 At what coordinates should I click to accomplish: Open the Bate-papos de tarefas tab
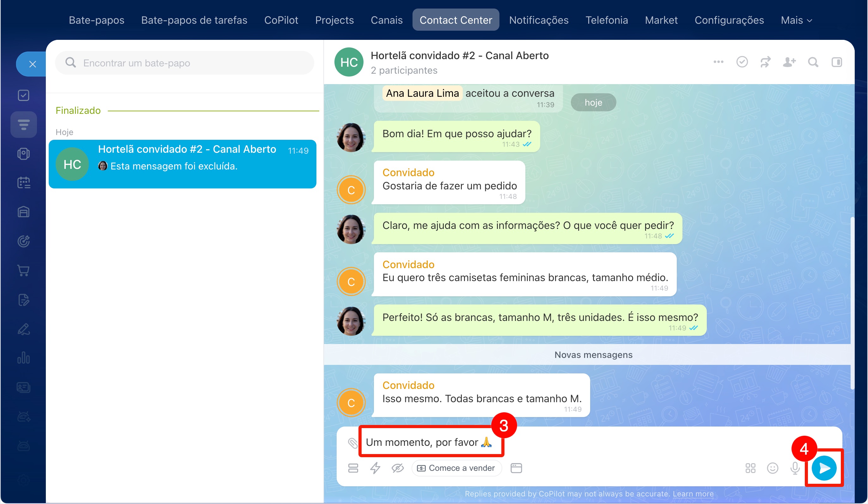coord(194,20)
